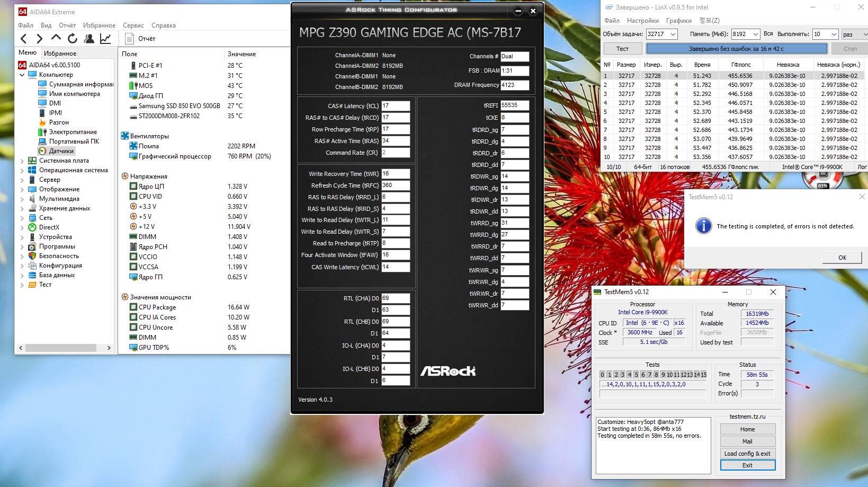Collapse the Компьютер tree node
The width and height of the screenshot is (868, 487).
point(22,75)
